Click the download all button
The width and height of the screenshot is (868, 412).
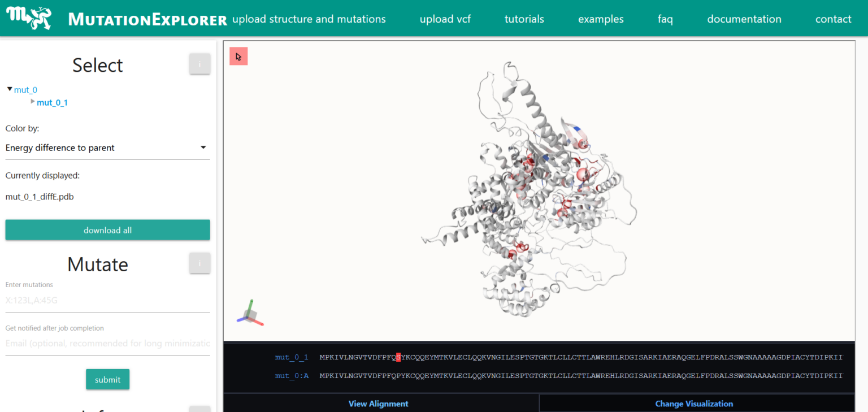(x=107, y=230)
